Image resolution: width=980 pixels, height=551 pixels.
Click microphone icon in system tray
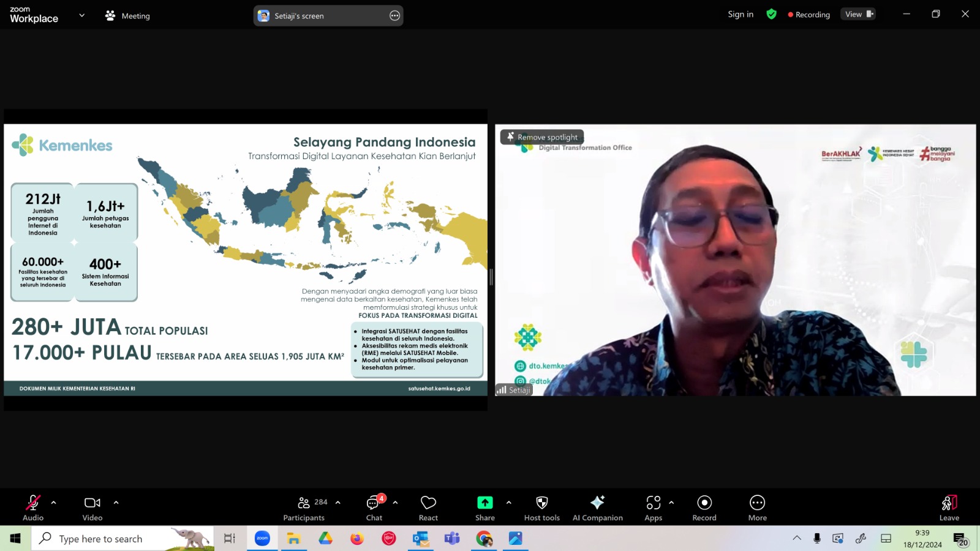[817, 538]
